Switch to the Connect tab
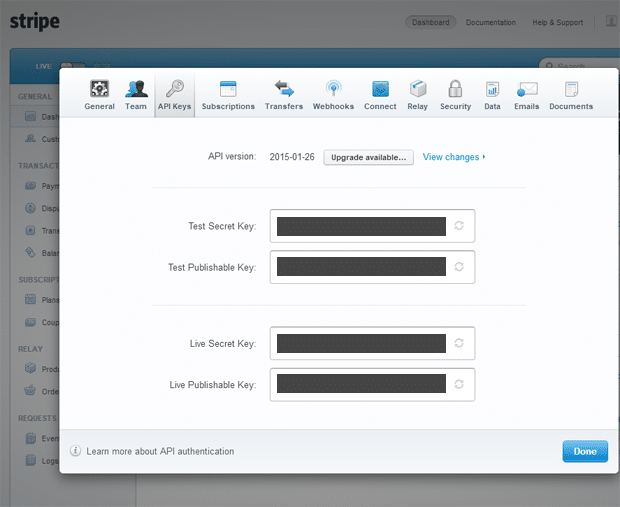The height and width of the screenshot is (507, 620). (x=380, y=95)
